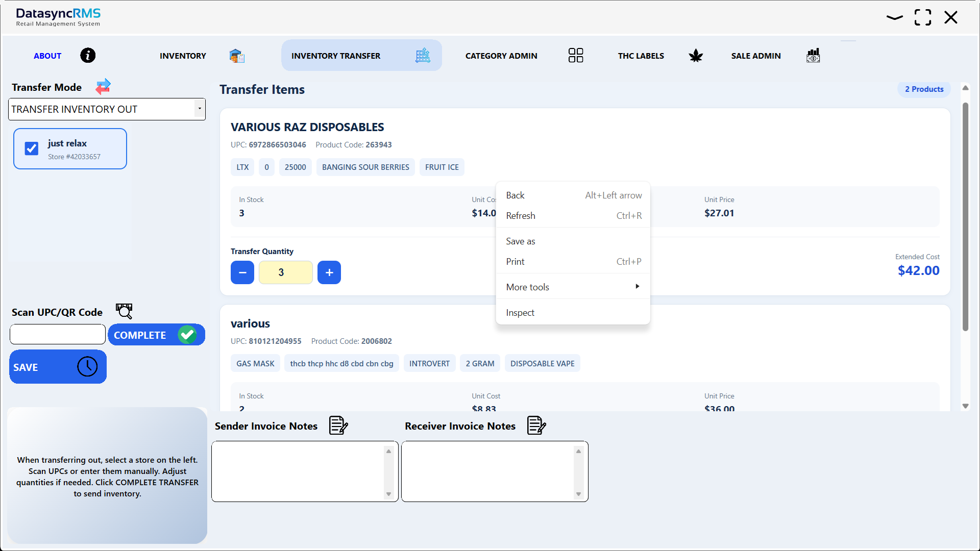Click the Inventory Transfer building icon
Image resolution: width=980 pixels, height=551 pixels.
[x=423, y=55]
